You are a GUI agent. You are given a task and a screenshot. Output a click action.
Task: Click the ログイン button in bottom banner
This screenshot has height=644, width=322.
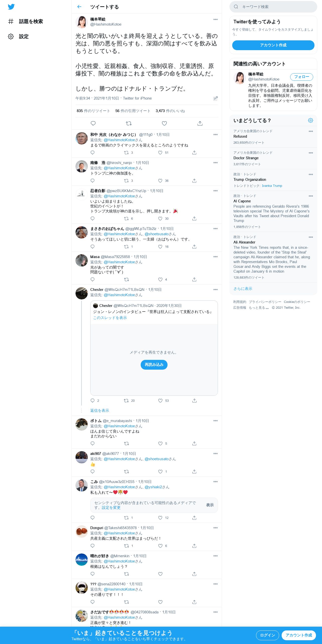[268, 635]
